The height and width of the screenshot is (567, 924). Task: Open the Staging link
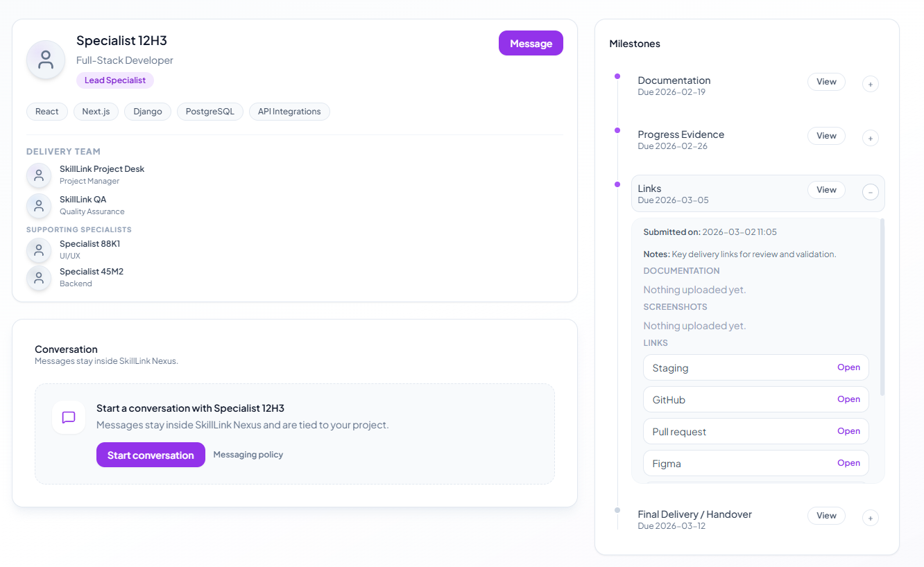tap(848, 367)
